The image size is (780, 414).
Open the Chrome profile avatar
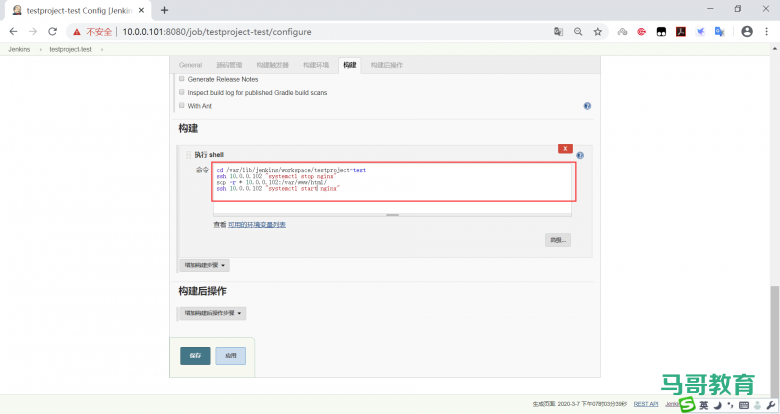click(x=747, y=31)
